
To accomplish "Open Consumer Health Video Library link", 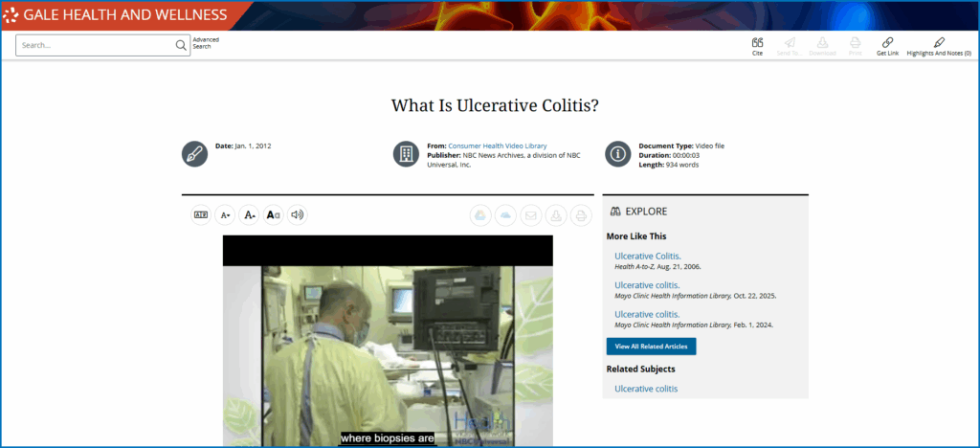I will [x=497, y=146].
